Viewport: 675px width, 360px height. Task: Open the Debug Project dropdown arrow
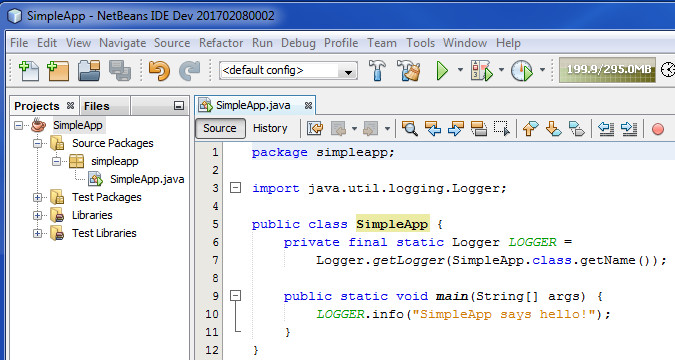pyautogui.click(x=502, y=70)
